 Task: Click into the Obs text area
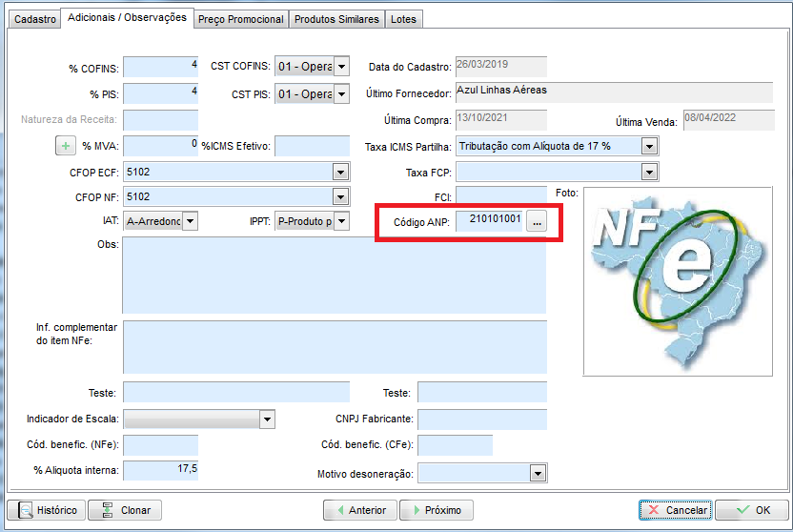pyautogui.click(x=334, y=276)
